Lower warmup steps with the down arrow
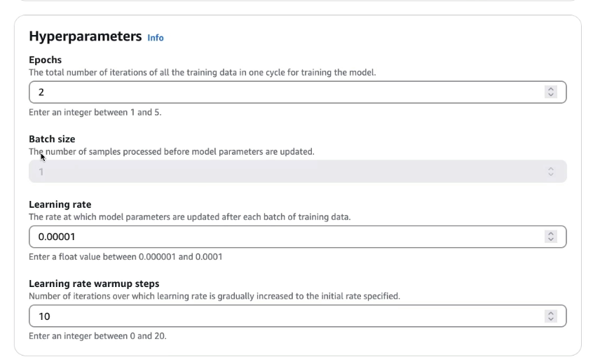Screen dimensions: 614x364 click(550, 319)
